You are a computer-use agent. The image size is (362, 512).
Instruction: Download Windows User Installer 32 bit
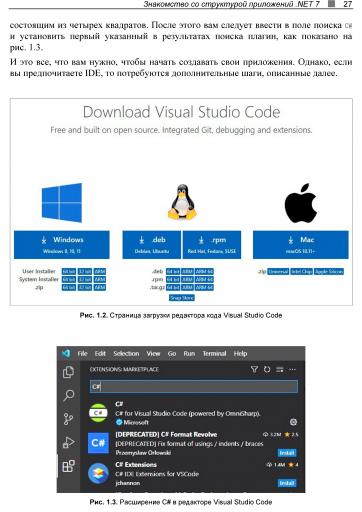[85, 271]
